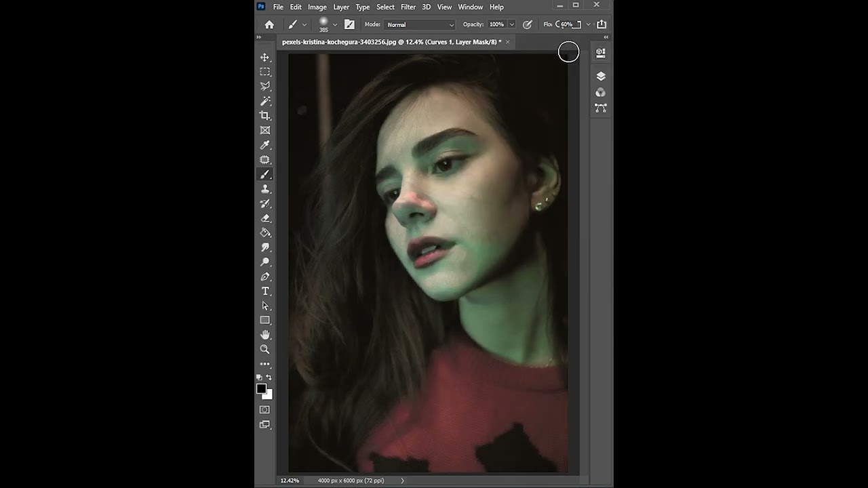
Task: Select the Paint Bucket tool
Action: [265, 232]
